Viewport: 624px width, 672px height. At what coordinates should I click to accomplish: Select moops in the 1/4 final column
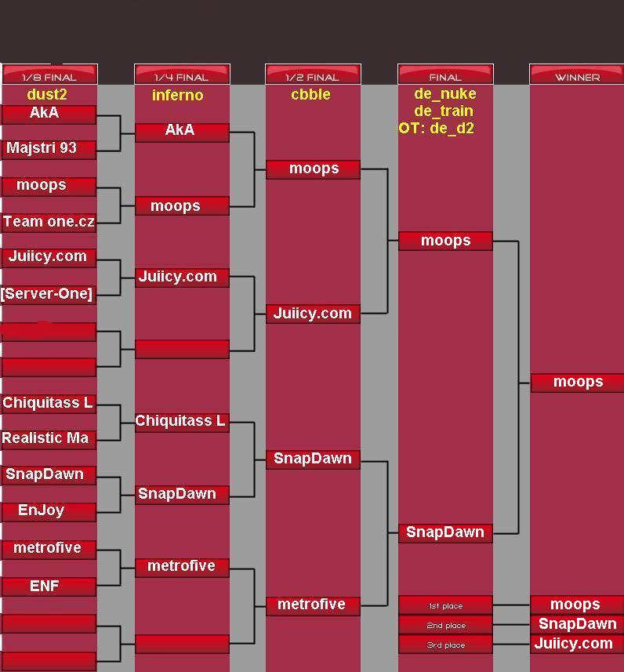point(182,205)
